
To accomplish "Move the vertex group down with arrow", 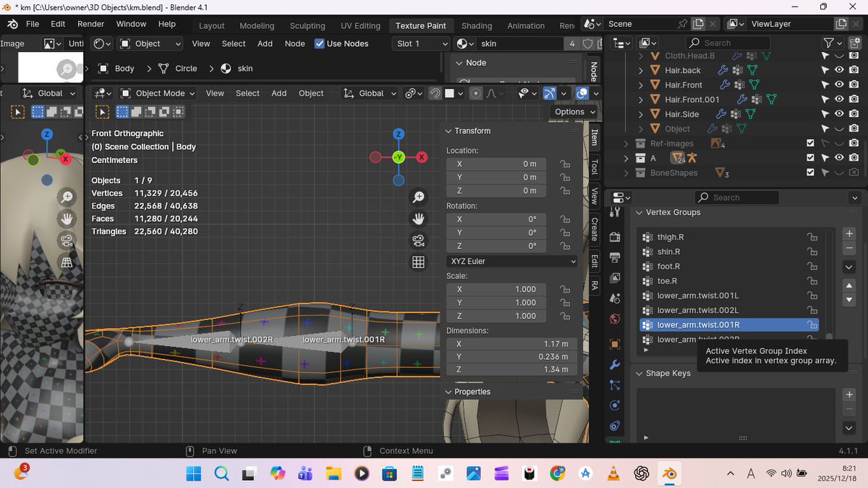I will pyautogui.click(x=849, y=300).
